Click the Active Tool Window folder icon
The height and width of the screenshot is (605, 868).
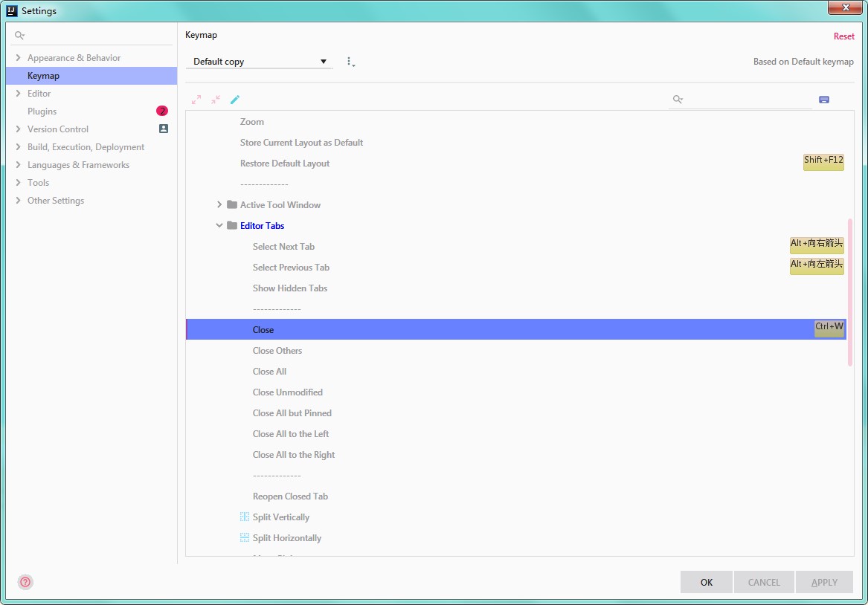tap(232, 204)
